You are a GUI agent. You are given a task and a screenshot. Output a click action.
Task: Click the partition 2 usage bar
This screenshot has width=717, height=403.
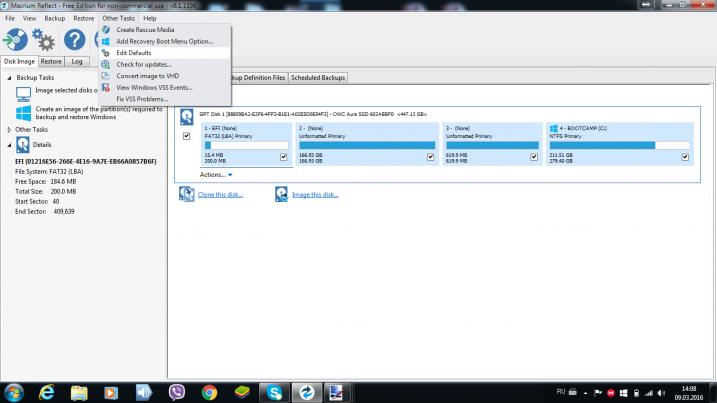(x=367, y=145)
